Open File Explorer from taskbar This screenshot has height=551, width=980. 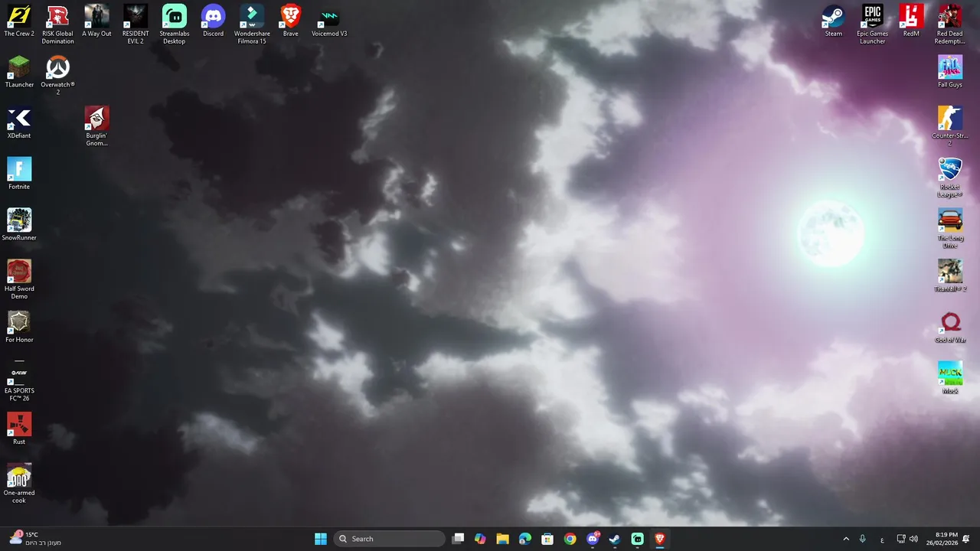502,539
